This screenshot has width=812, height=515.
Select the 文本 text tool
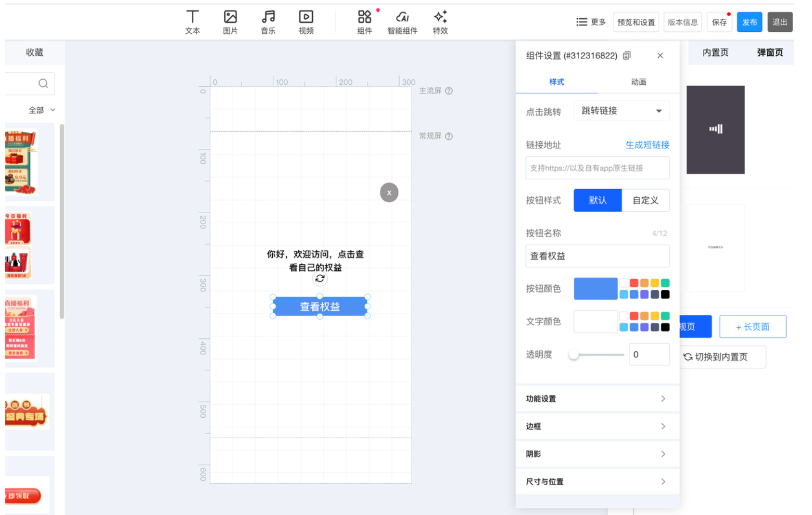[192, 22]
